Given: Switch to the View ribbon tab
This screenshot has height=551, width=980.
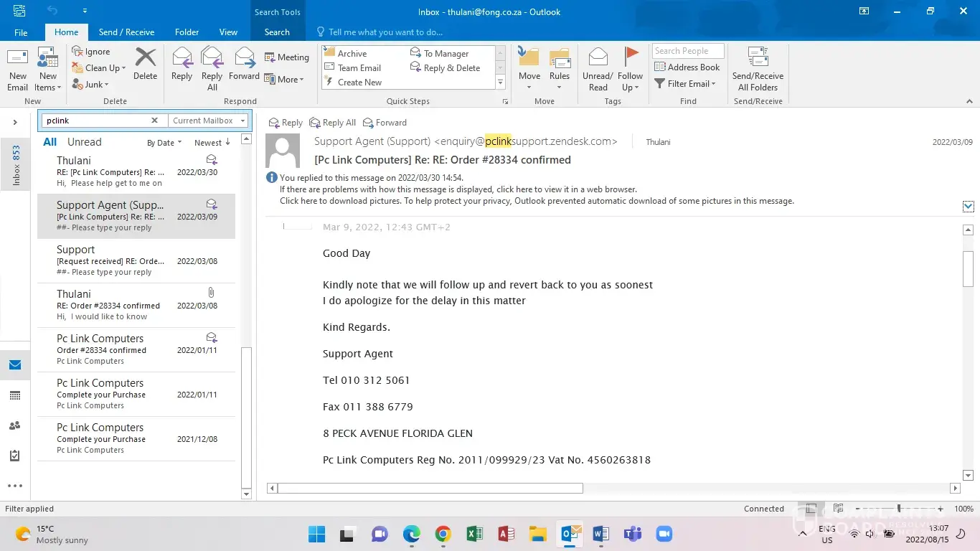Looking at the screenshot, I should point(228,32).
